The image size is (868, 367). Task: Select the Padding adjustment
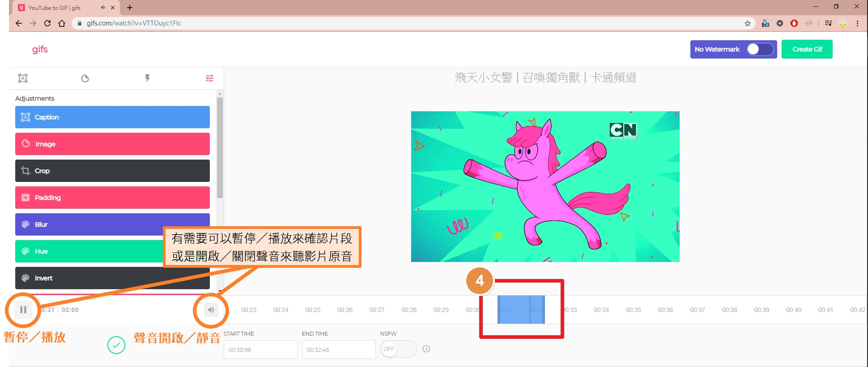tap(112, 198)
